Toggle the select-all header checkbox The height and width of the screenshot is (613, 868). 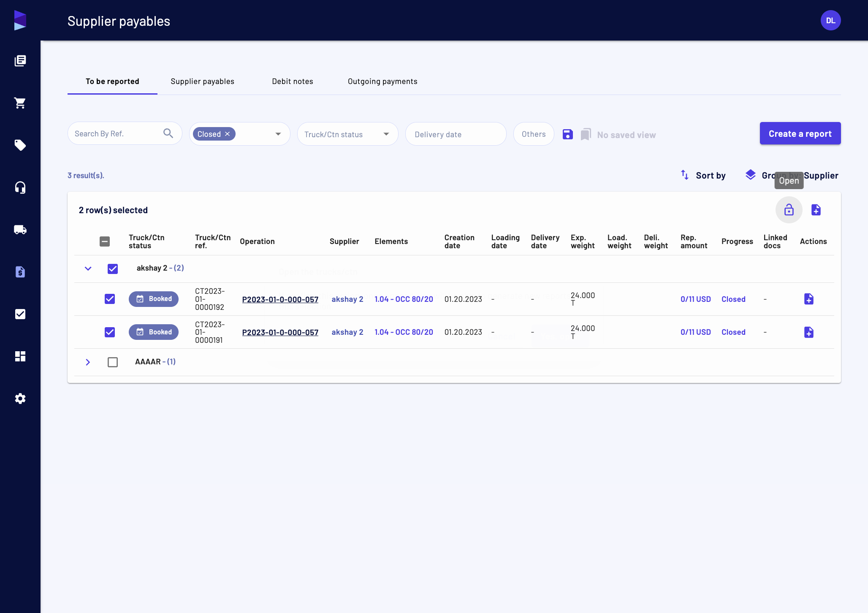pos(105,241)
